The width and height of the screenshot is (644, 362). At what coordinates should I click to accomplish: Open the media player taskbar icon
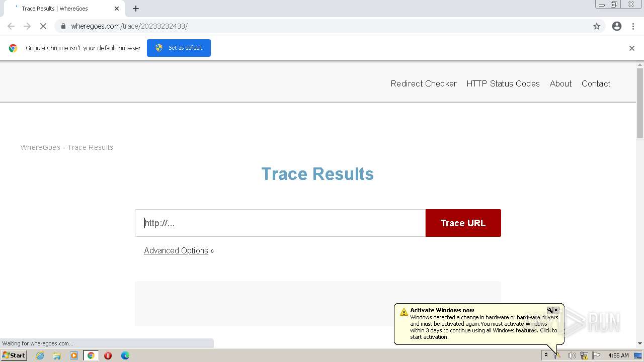(74, 355)
